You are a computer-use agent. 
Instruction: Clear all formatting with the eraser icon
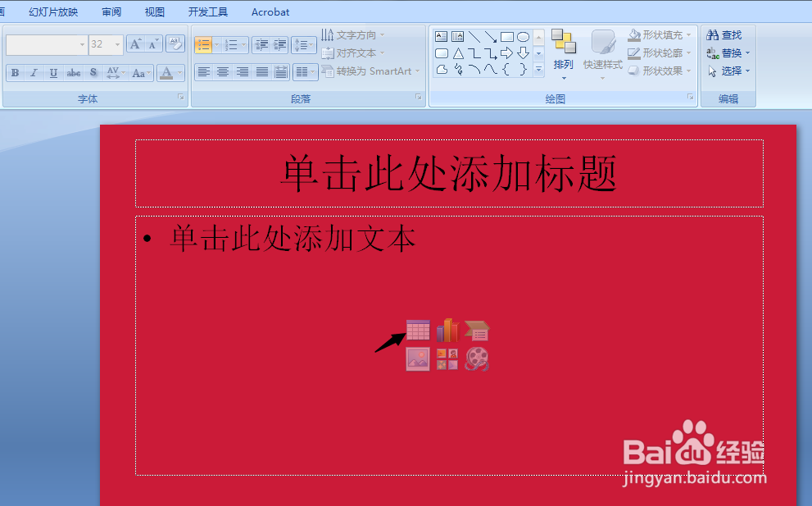click(x=175, y=44)
